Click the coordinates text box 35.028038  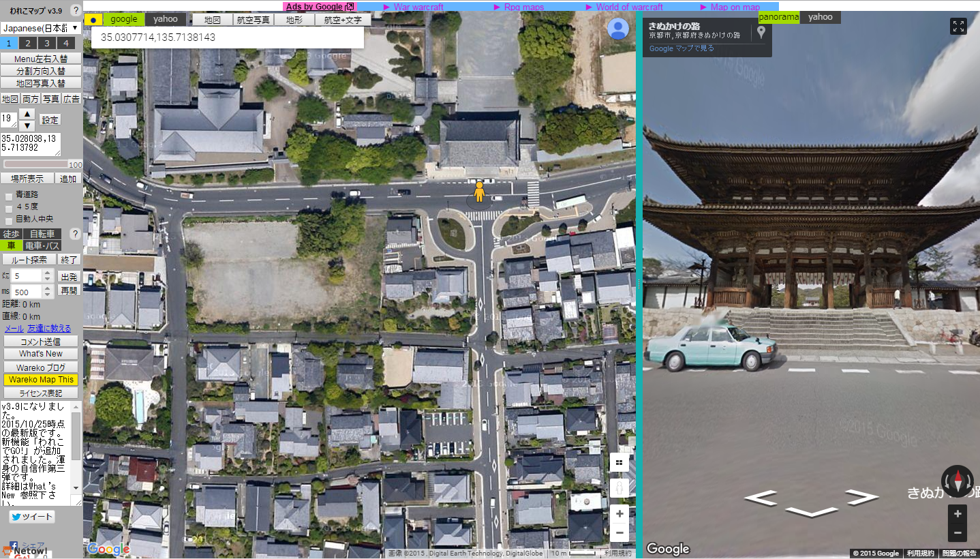point(31,145)
